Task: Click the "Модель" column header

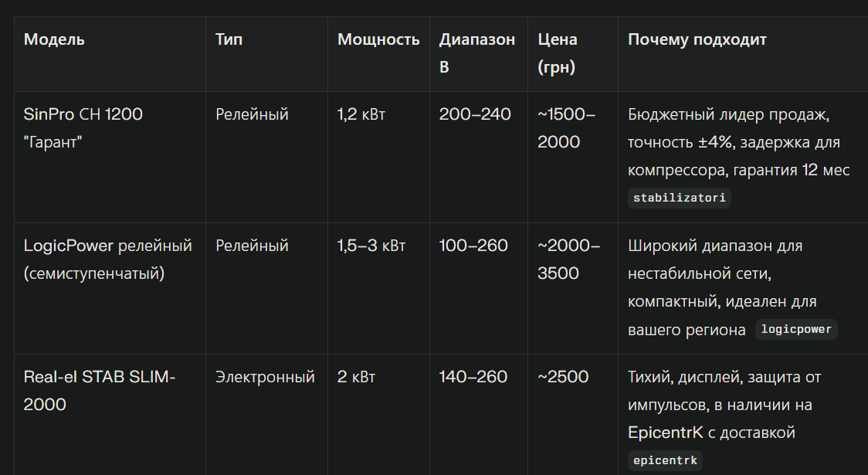Action: pos(54,39)
